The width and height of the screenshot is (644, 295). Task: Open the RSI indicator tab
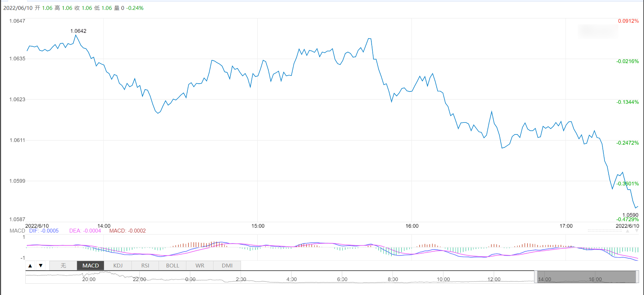click(x=145, y=266)
